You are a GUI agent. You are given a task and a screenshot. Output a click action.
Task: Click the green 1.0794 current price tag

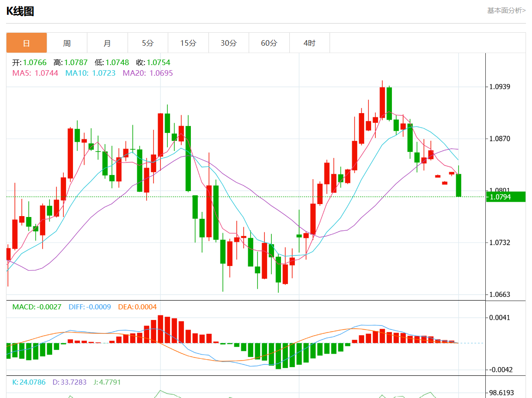pos(506,197)
